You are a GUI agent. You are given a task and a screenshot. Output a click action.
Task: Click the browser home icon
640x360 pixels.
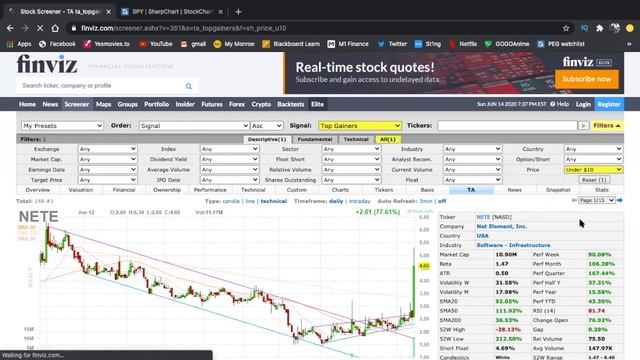tap(55, 28)
